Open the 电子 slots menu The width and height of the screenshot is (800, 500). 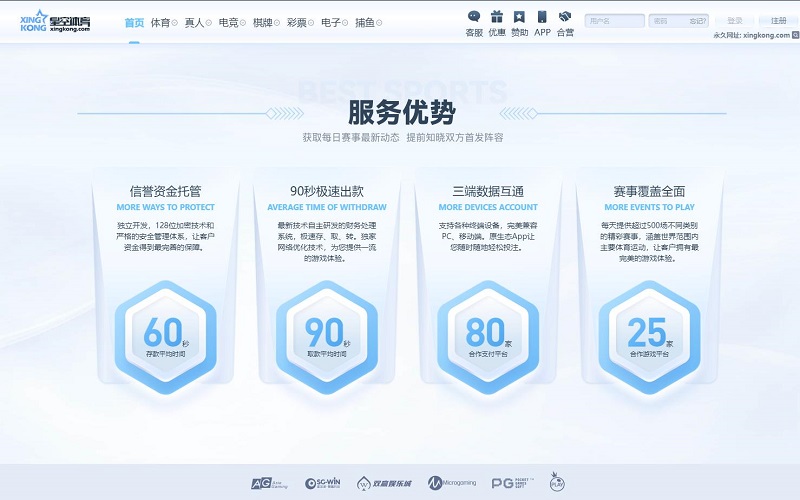click(331, 22)
